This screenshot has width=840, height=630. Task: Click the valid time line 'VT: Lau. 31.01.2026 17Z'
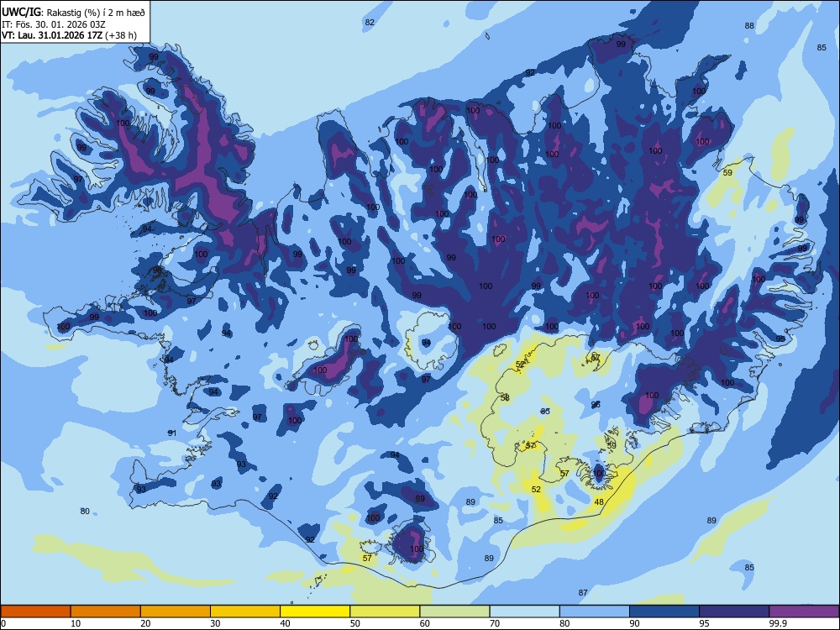click(52, 35)
